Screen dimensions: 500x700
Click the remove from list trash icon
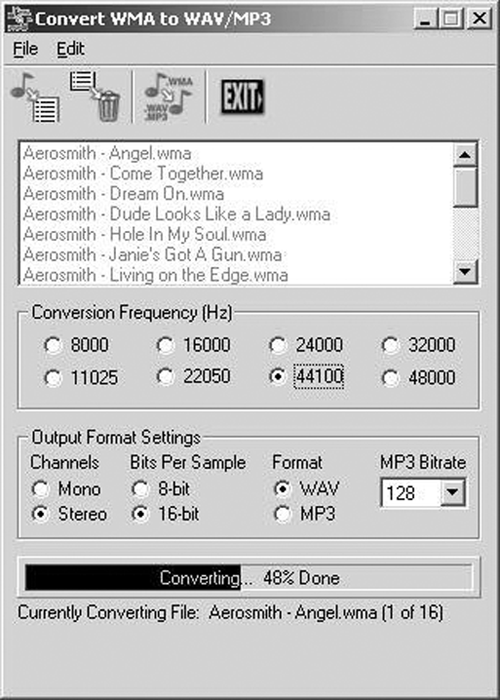tap(95, 96)
